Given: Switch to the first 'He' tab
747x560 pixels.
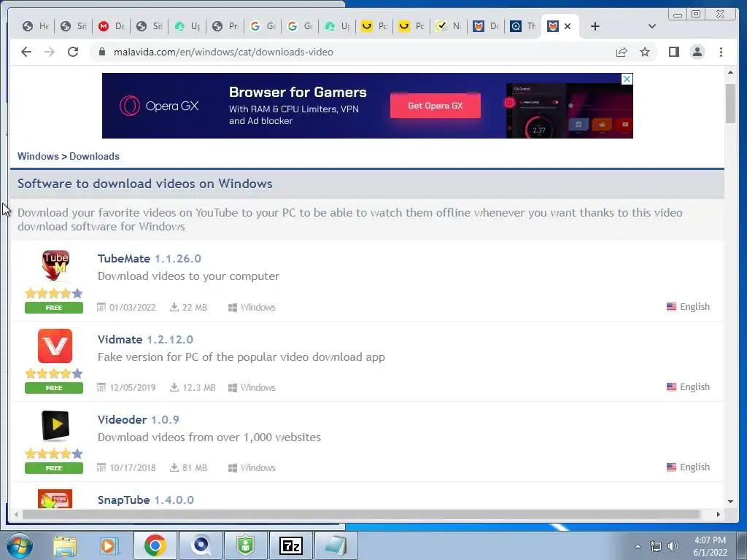Looking at the screenshot, I should 36,26.
